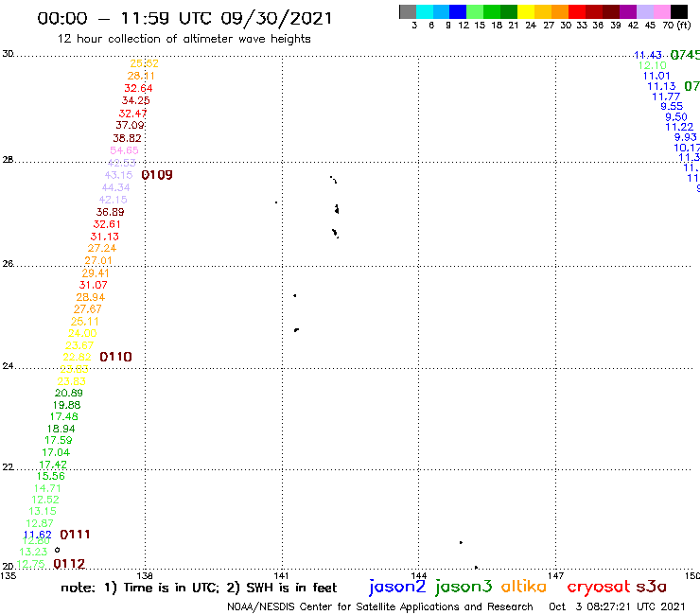This screenshot has width=700, height=615.
Task: Click the jason3 satellite legend label
Action: [x=464, y=588]
